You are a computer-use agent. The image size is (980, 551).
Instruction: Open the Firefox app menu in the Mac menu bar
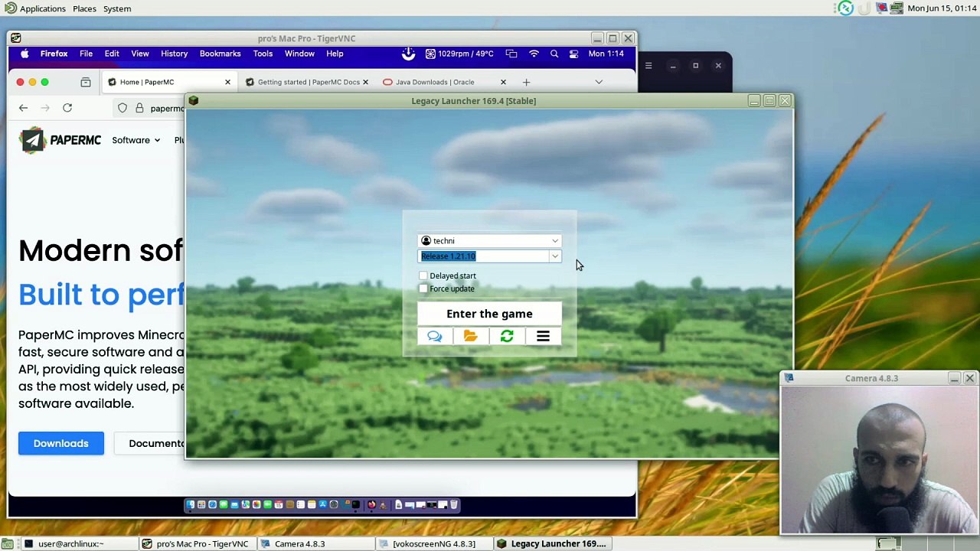(54, 54)
